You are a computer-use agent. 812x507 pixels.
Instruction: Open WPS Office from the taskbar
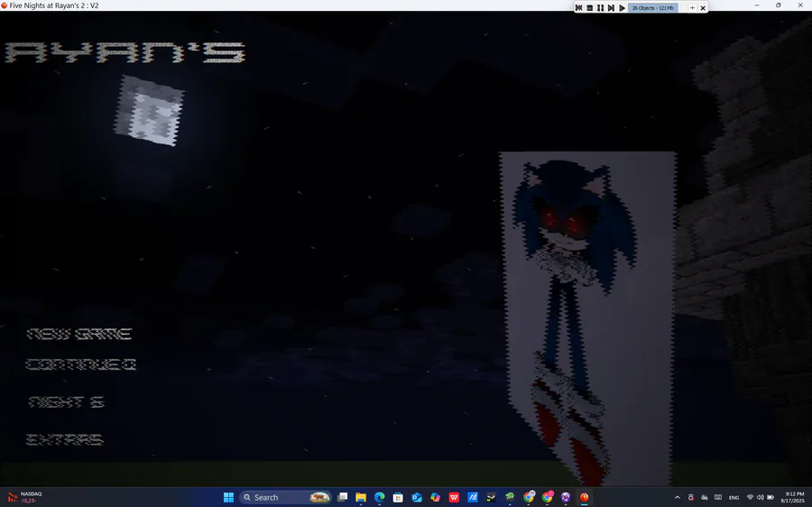[x=454, y=497]
